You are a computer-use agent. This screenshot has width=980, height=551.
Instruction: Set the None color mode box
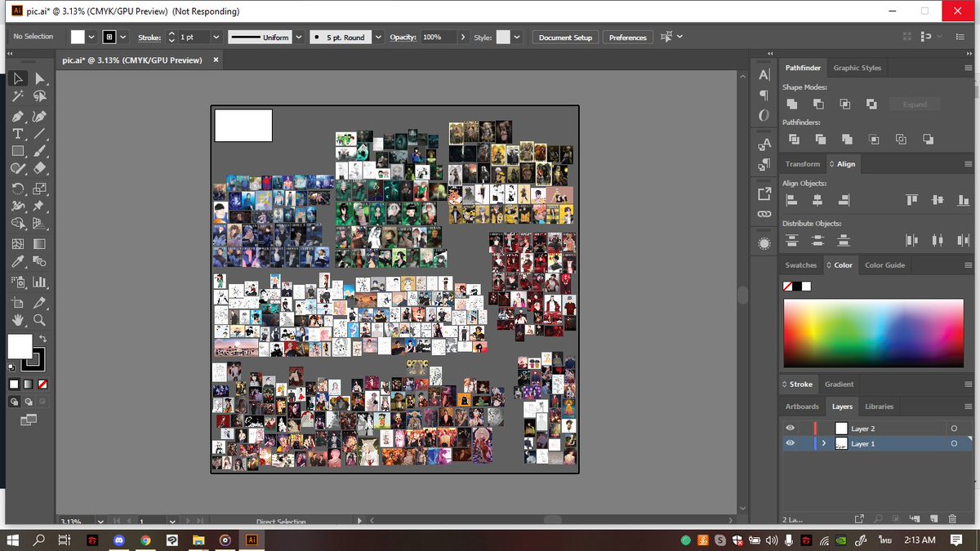[42, 384]
